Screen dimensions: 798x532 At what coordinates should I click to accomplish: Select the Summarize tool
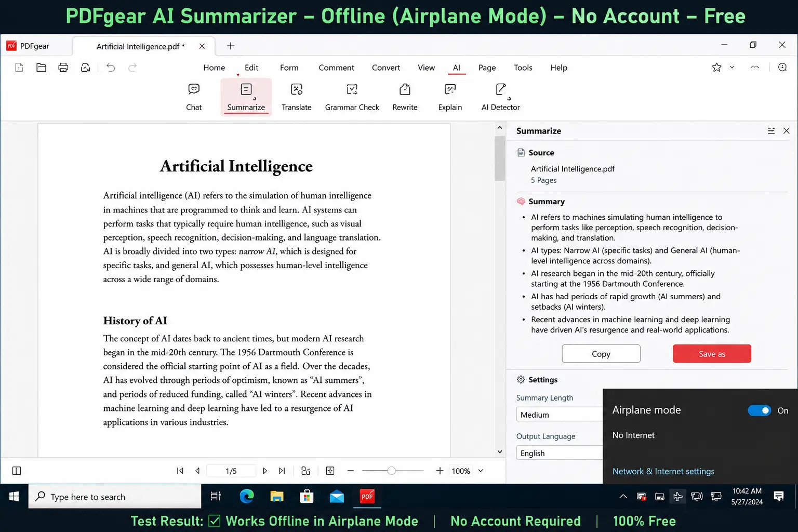[x=246, y=97]
